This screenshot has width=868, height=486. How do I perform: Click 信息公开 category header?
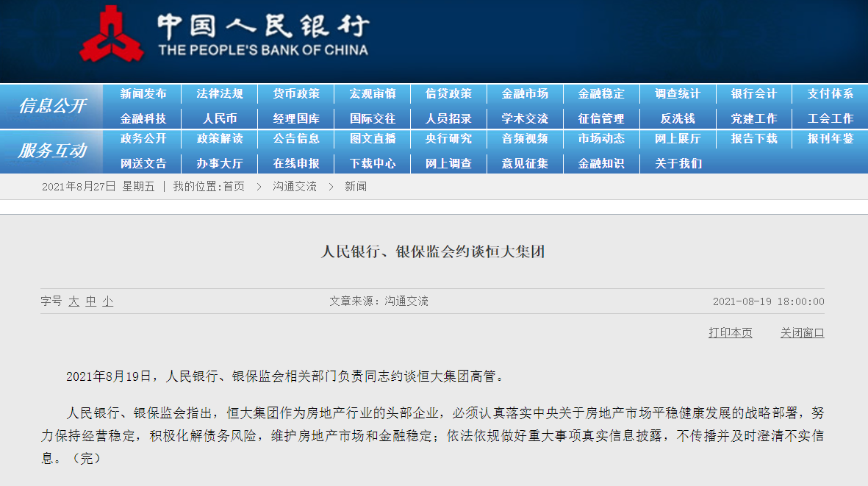(x=52, y=106)
